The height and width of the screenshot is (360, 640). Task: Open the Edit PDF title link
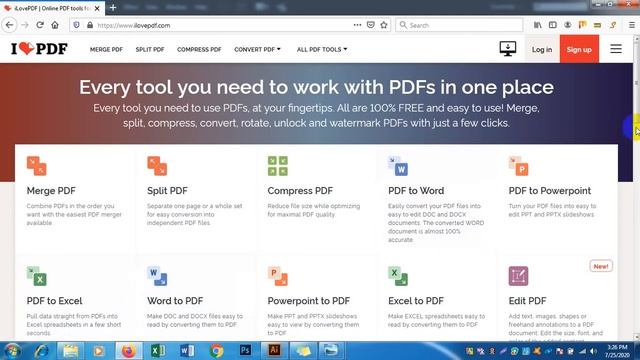(x=527, y=301)
